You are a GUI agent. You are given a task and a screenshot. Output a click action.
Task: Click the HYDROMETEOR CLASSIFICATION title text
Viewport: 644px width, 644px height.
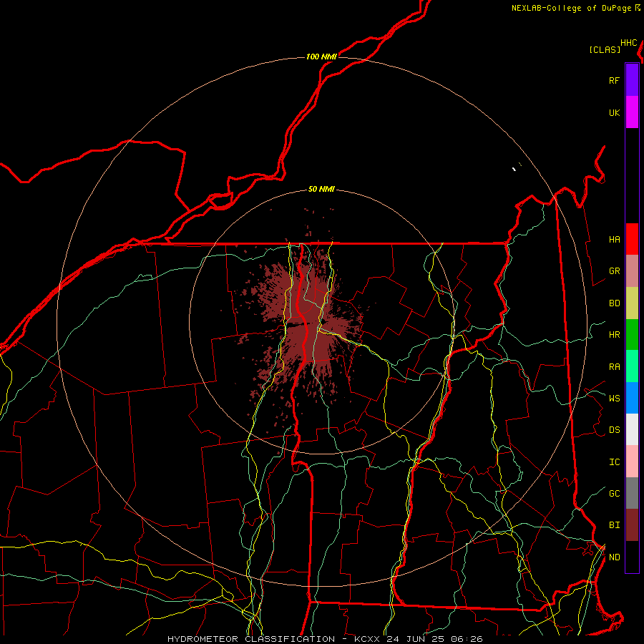click(251, 639)
